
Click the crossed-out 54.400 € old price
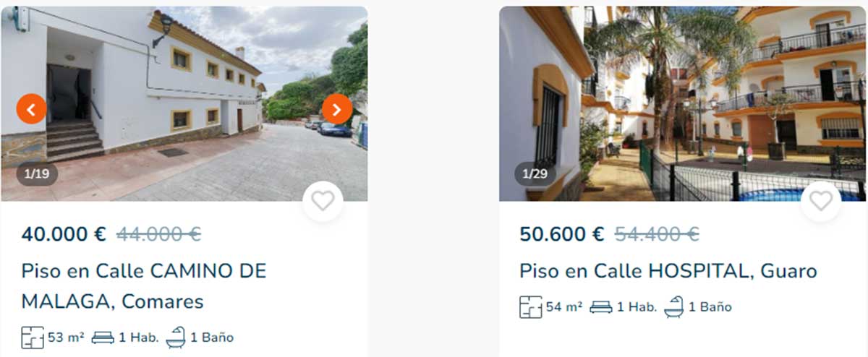657,234
